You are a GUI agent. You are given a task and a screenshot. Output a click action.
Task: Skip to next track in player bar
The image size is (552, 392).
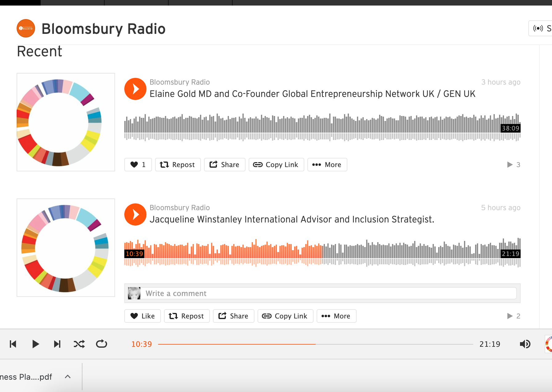click(57, 344)
